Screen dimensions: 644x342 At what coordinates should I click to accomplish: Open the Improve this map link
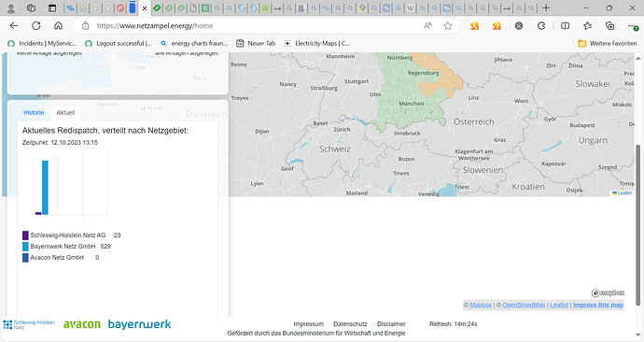(x=598, y=305)
